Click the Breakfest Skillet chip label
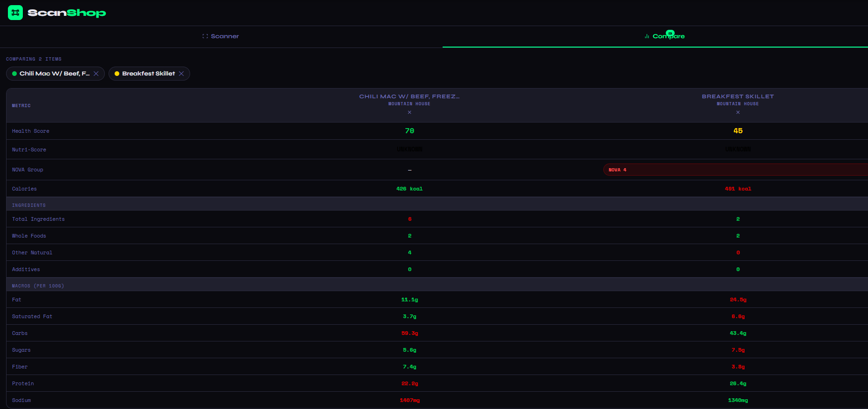 point(148,74)
